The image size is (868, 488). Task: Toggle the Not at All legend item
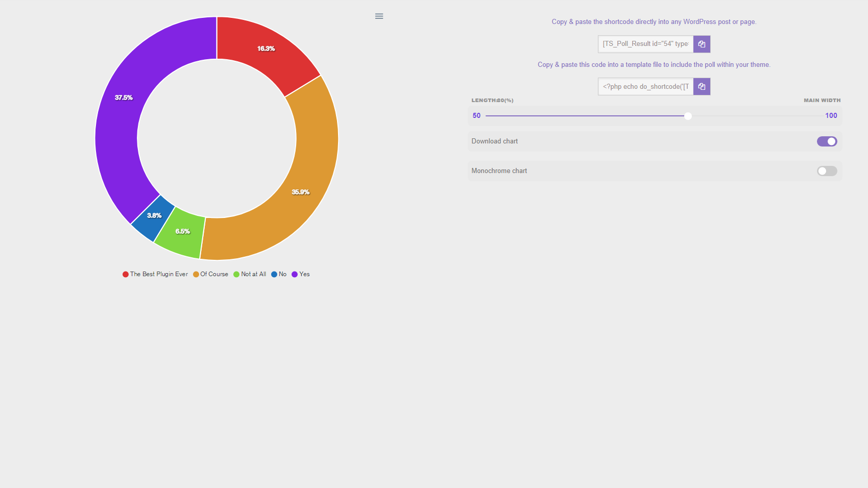(x=250, y=274)
